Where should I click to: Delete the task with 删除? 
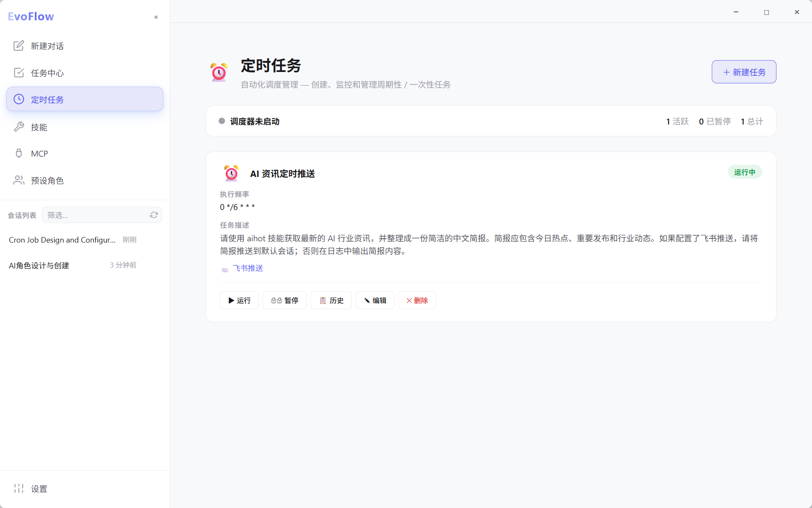click(x=417, y=300)
